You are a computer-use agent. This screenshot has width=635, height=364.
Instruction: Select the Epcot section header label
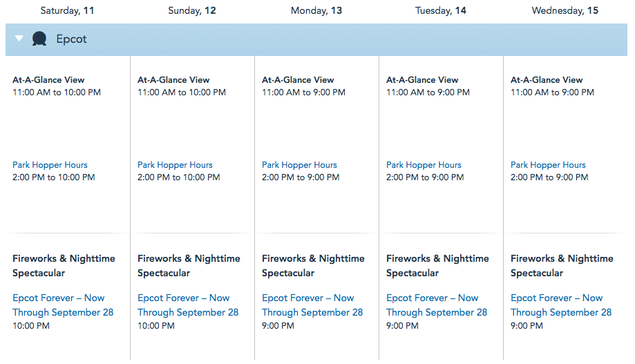tap(72, 39)
